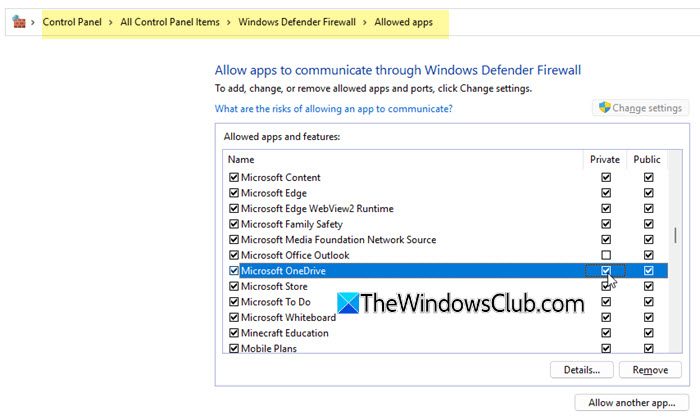Select the Microsoft Store row text

274,286
